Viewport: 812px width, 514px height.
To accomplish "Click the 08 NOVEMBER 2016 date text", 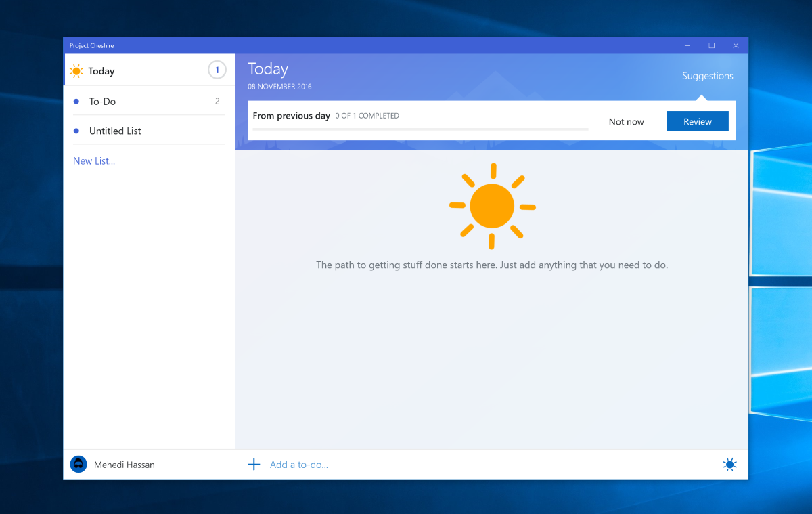I will (x=279, y=87).
